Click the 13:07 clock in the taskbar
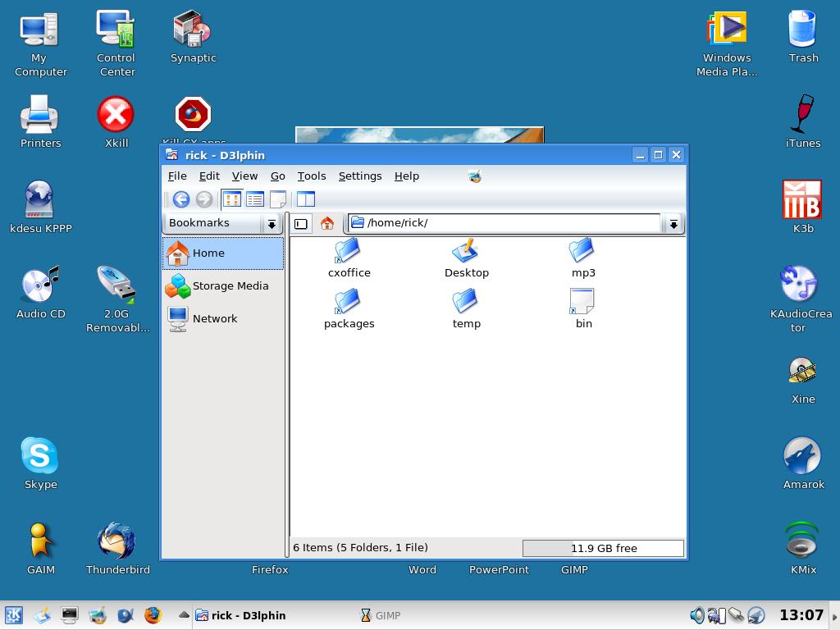 click(x=801, y=615)
